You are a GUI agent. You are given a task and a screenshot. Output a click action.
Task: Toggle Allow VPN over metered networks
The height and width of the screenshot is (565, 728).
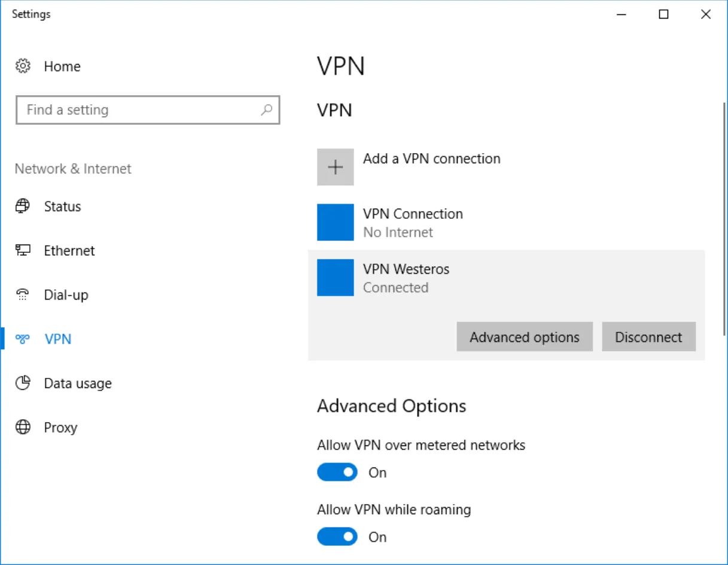tap(337, 472)
